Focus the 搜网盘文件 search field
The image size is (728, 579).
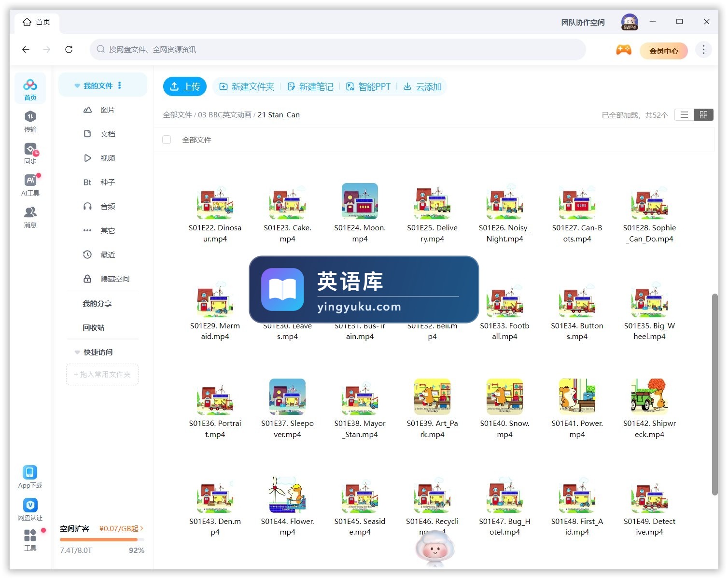pos(337,49)
